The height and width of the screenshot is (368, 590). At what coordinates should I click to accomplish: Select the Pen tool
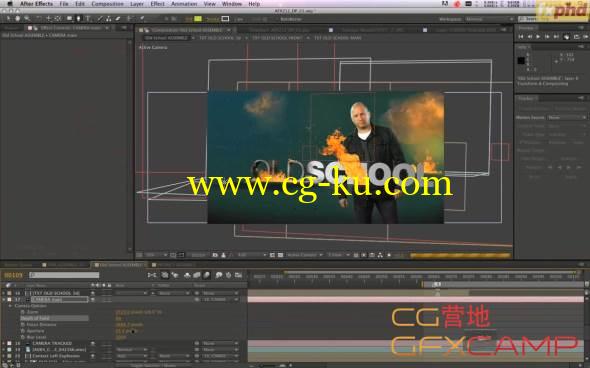[x=78, y=18]
